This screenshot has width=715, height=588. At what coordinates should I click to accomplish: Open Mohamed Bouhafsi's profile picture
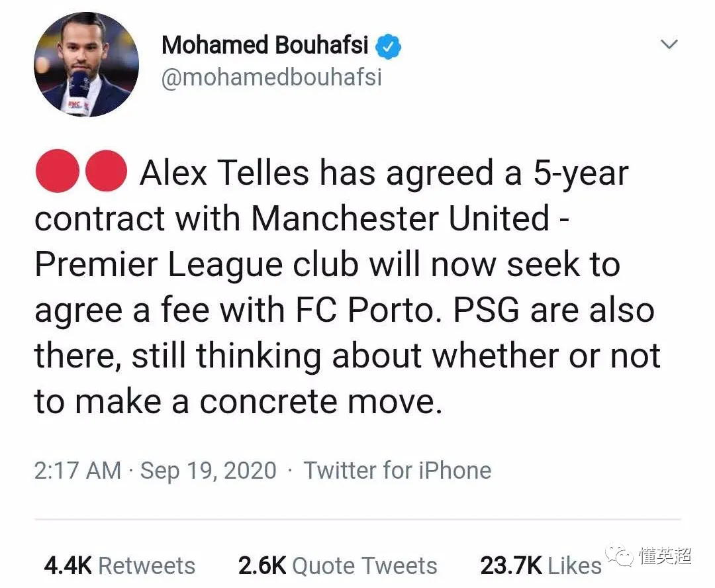[86, 65]
